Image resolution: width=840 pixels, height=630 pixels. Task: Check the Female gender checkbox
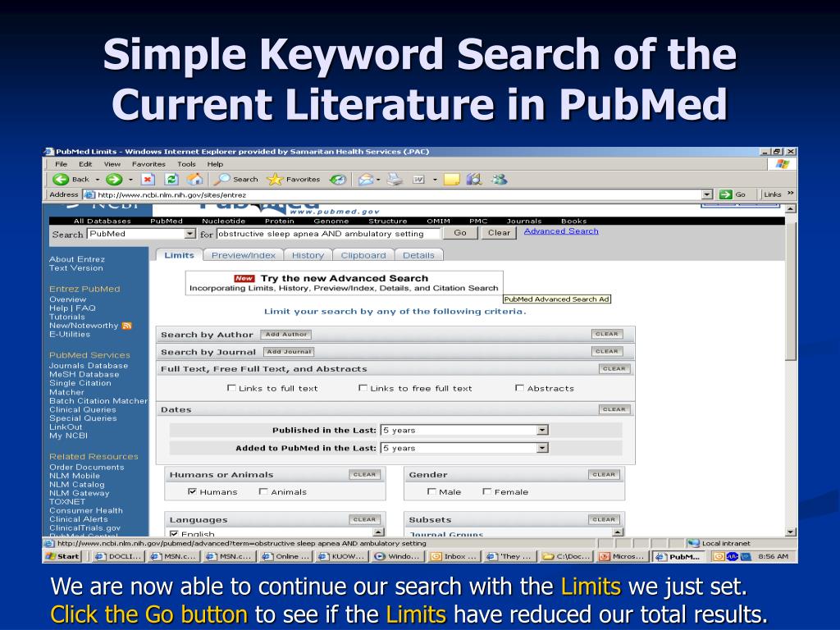tap(486, 491)
